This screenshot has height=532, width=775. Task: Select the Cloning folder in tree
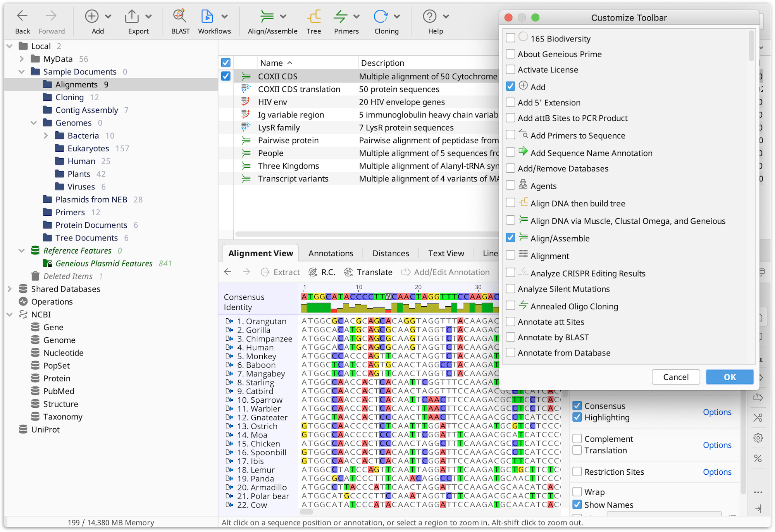click(x=69, y=97)
